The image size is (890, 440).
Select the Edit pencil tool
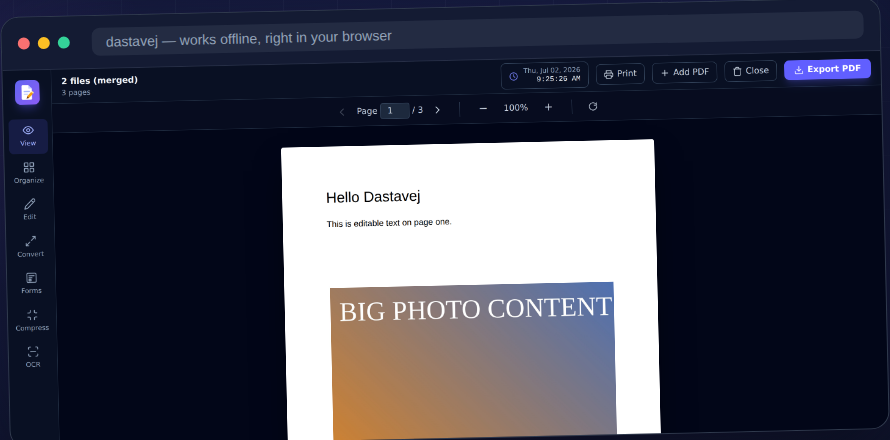click(x=30, y=209)
